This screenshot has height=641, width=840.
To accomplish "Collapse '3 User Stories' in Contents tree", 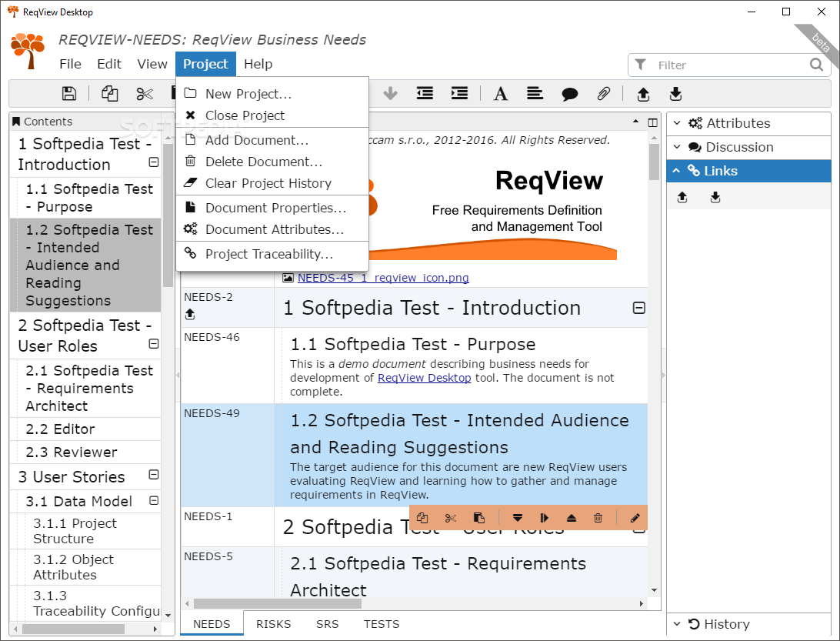I will coord(154,474).
